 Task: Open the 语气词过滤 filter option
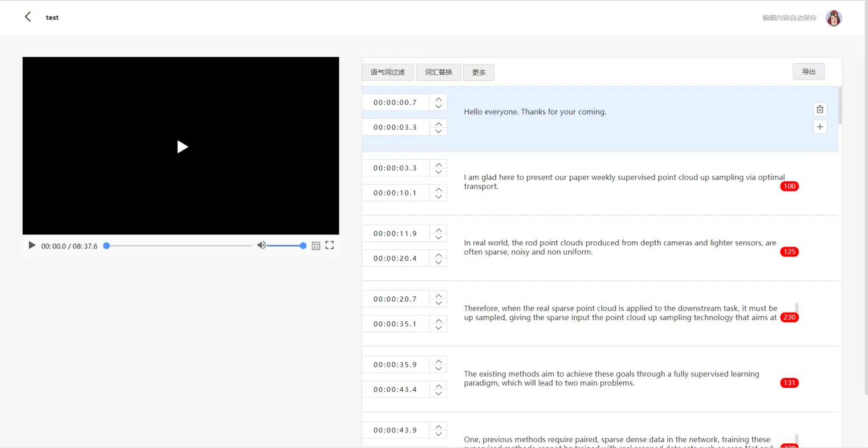pos(387,72)
